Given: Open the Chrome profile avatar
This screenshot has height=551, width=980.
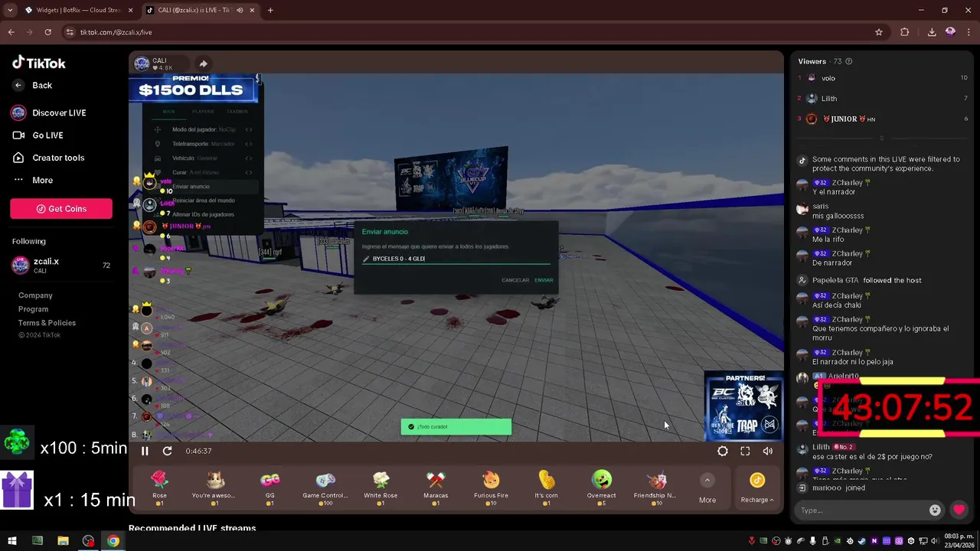Looking at the screenshot, I should tap(950, 32).
